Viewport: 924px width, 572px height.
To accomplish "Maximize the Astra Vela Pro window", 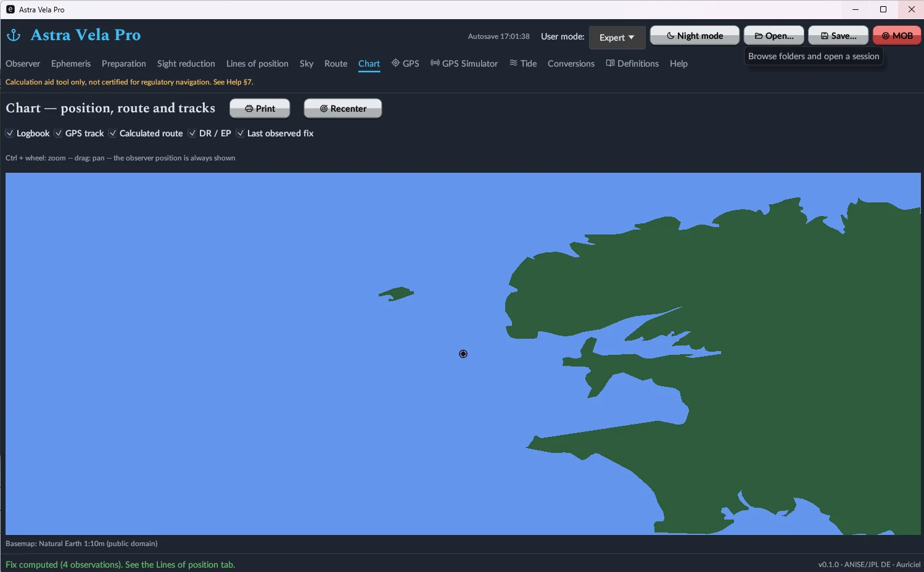I will point(883,9).
